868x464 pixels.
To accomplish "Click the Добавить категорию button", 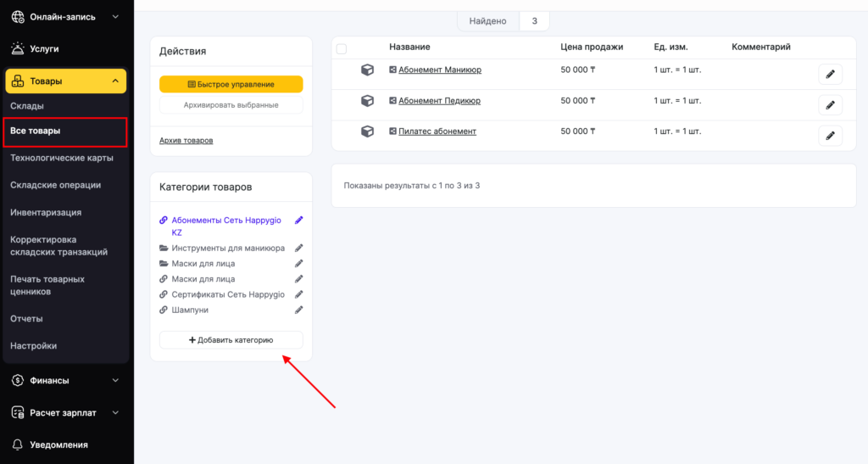I will tap(231, 340).
